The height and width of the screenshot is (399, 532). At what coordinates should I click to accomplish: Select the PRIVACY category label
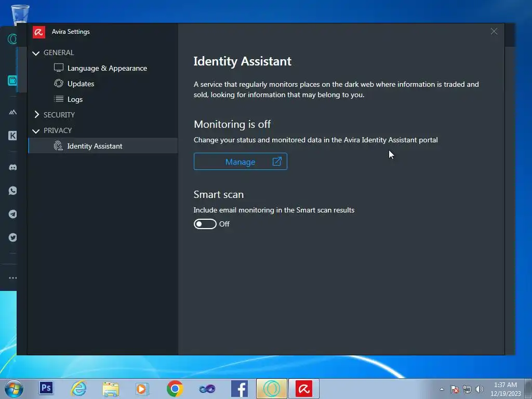click(58, 130)
